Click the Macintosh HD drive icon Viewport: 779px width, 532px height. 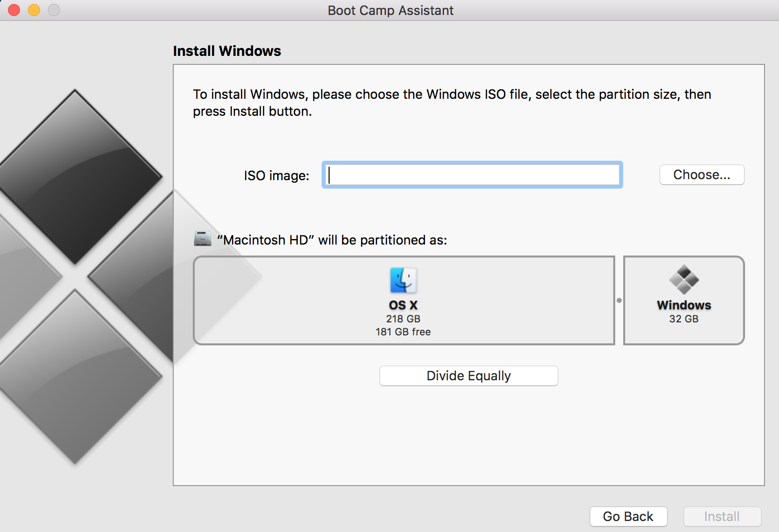pyautogui.click(x=202, y=239)
